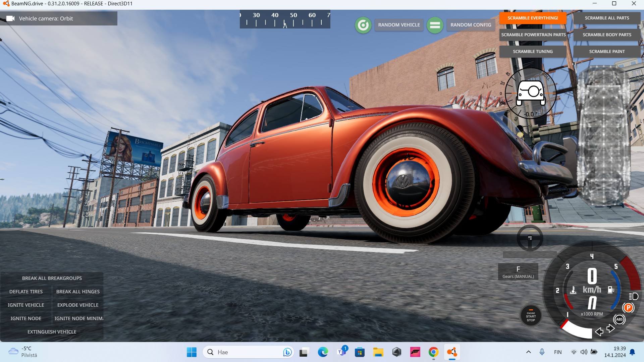Click the right turn signal arrow

[x=610, y=328]
